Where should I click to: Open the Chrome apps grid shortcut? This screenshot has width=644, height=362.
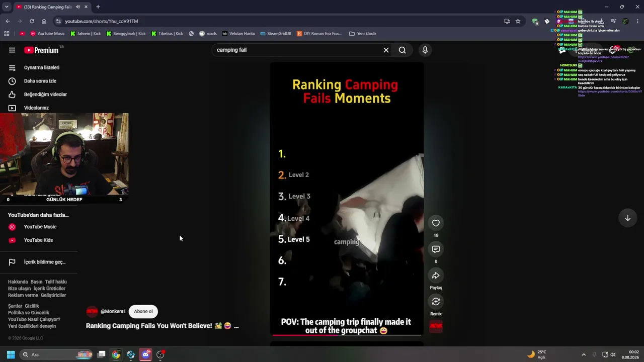[x=7, y=34]
